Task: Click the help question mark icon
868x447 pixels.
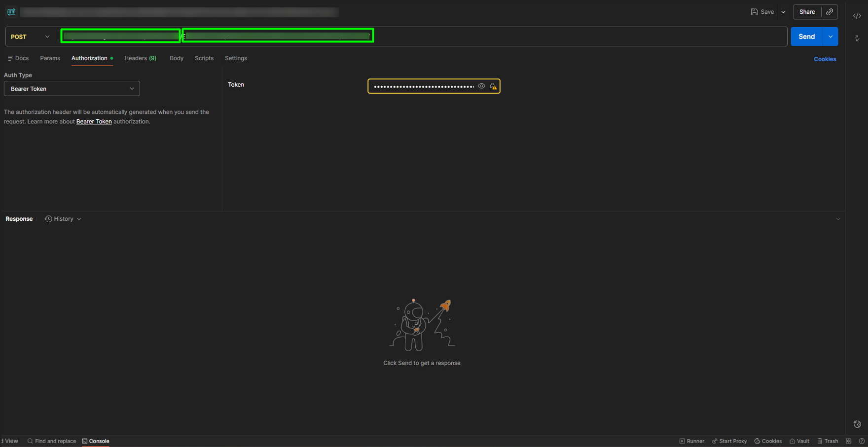Action: (x=862, y=441)
